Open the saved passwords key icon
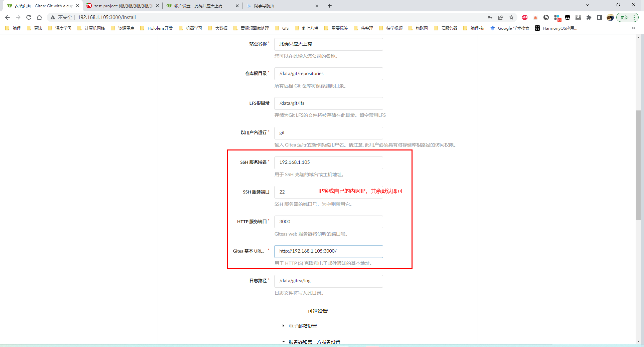Screen dimensions: 644x347 pos(490,17)
